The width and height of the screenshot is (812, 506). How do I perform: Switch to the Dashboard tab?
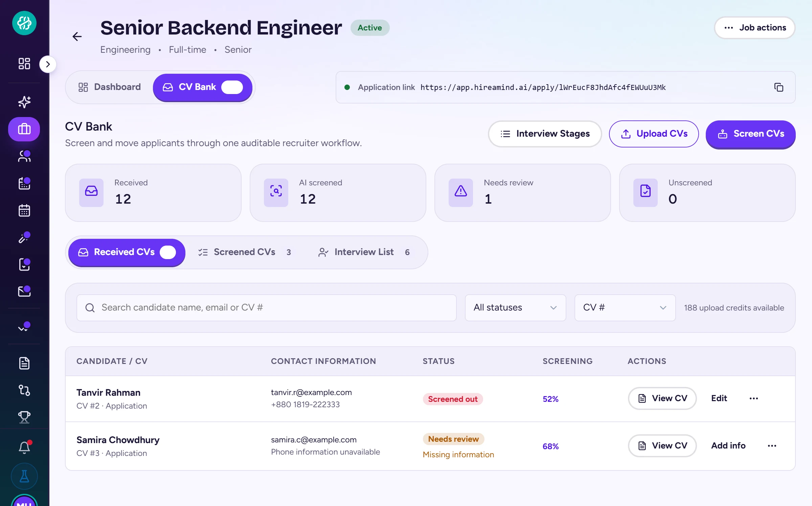pyautogui.click(x=110, y=87)
